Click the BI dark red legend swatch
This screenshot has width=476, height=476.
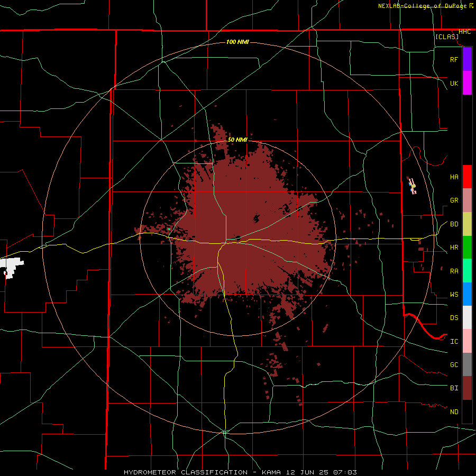tap(467, 388)
